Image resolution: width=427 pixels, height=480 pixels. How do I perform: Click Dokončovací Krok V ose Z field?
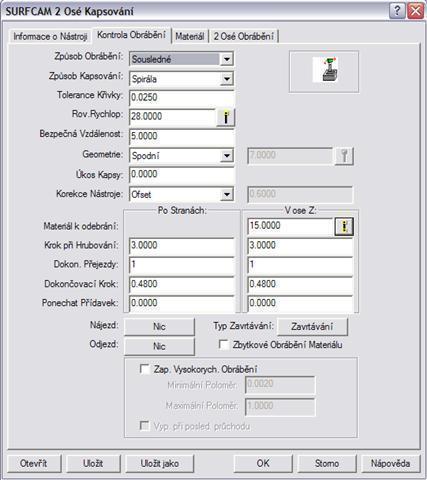click(x=300, y=284)
